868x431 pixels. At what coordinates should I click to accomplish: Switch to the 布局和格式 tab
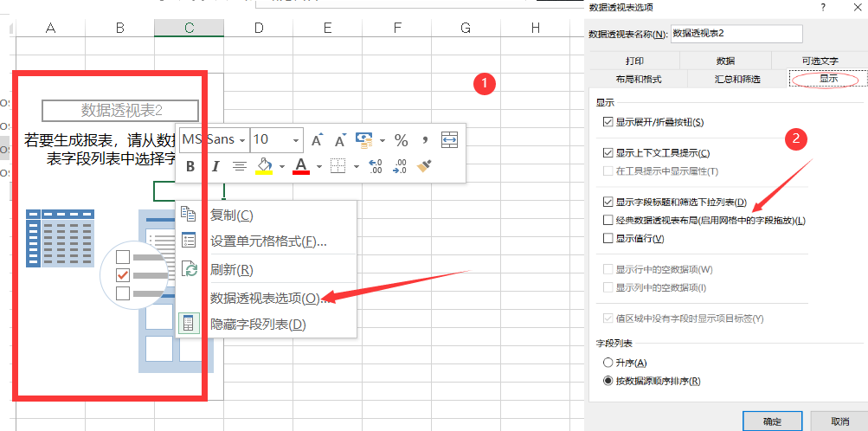tap(639, 79)
